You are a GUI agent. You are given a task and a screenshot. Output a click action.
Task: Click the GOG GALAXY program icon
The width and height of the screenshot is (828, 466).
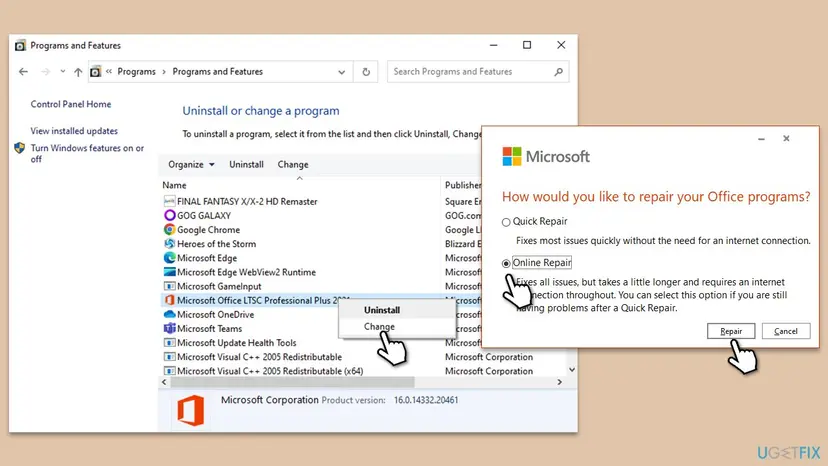click(169, 215)
